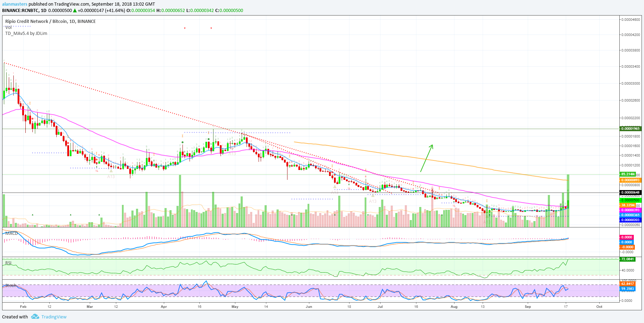This screenshot has height=323, width=644.
Task: Click the TD_MAv5.4 by JDLim indicator label
Action: pyautogui.click(x=26, y=33)
